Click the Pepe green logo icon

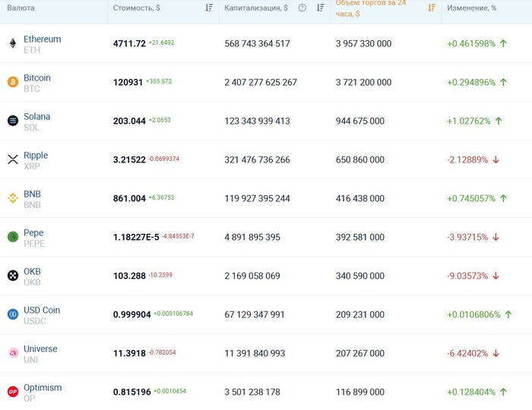click(x=13, y=237)
